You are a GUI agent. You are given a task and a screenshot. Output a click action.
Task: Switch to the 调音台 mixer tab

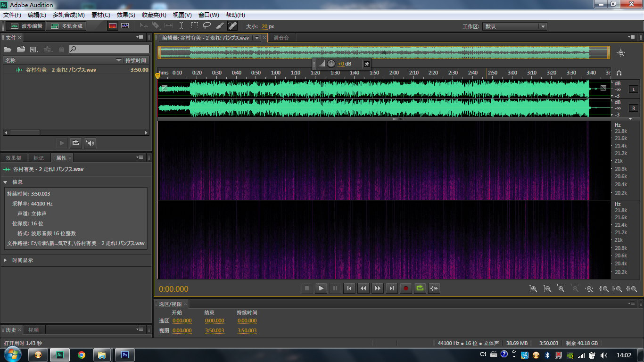[x=281, y=38]
